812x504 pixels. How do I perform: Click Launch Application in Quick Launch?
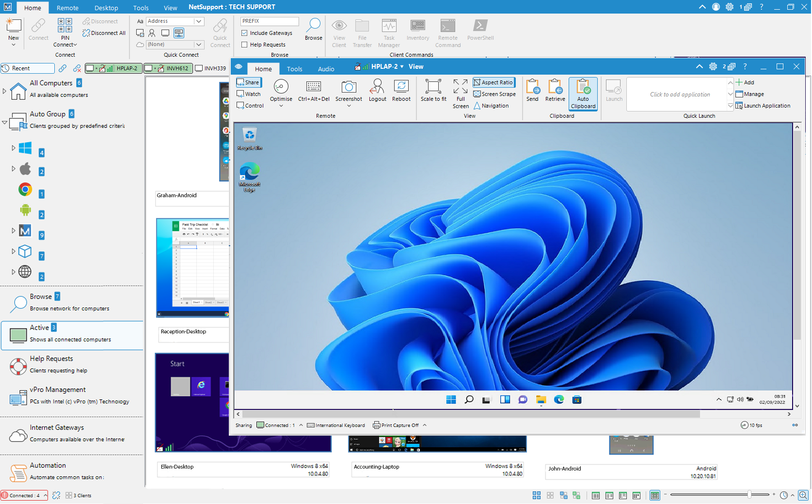pyautogui.click(x=766, y=106)
